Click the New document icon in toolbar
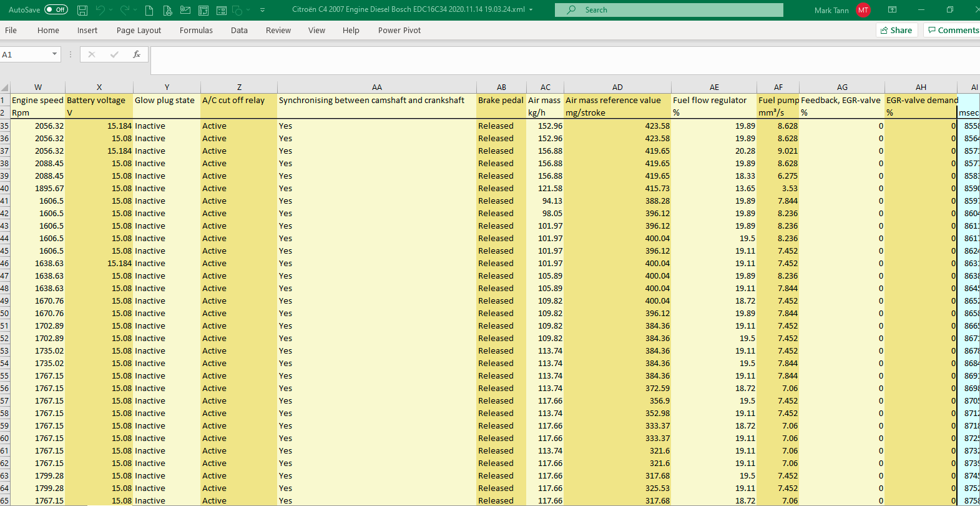This screenshot has width=980, height=506. click(149, 10)
